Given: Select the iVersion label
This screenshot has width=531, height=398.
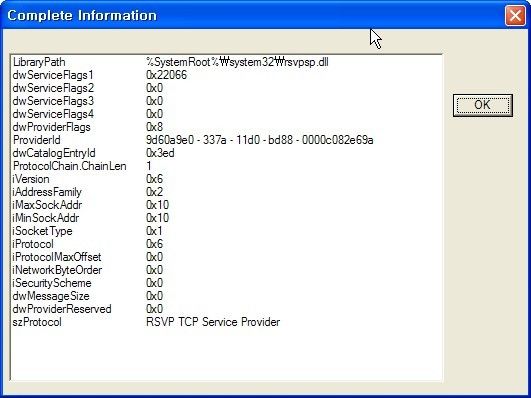Looking at the screenshot, I should 31,179.
